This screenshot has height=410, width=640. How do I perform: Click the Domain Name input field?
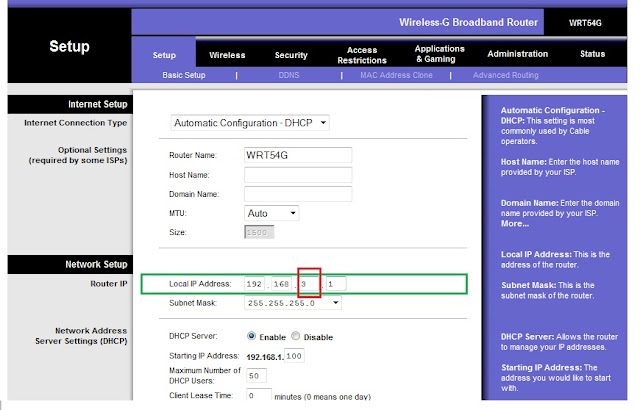tap(298, 194)
